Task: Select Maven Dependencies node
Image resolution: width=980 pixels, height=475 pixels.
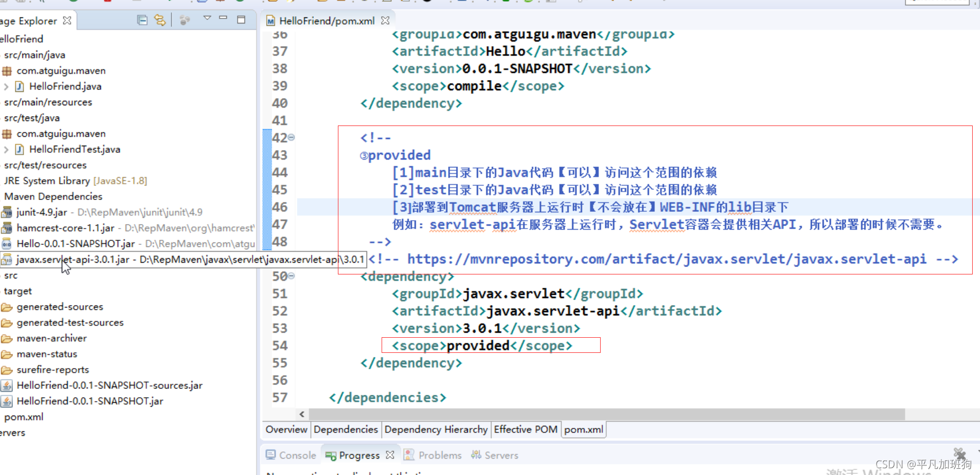Action: (53, 197)
